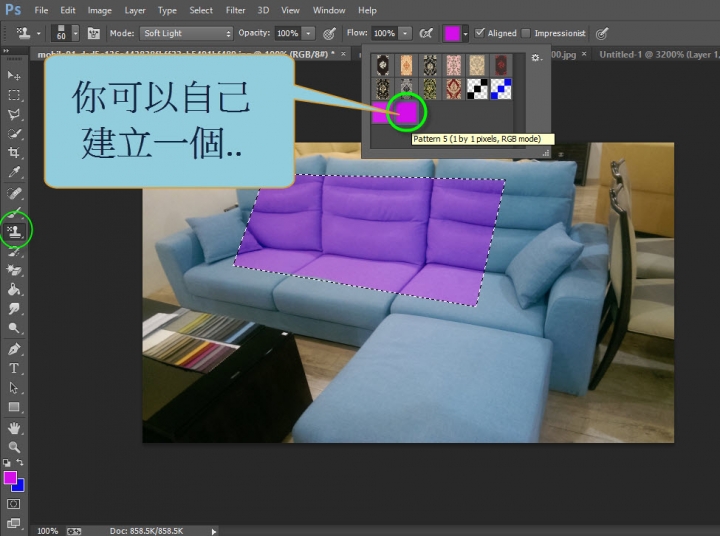Select the Polygonal Lasso tool
The height and width of the screenshot is (536, 720).
pos(14,114)
